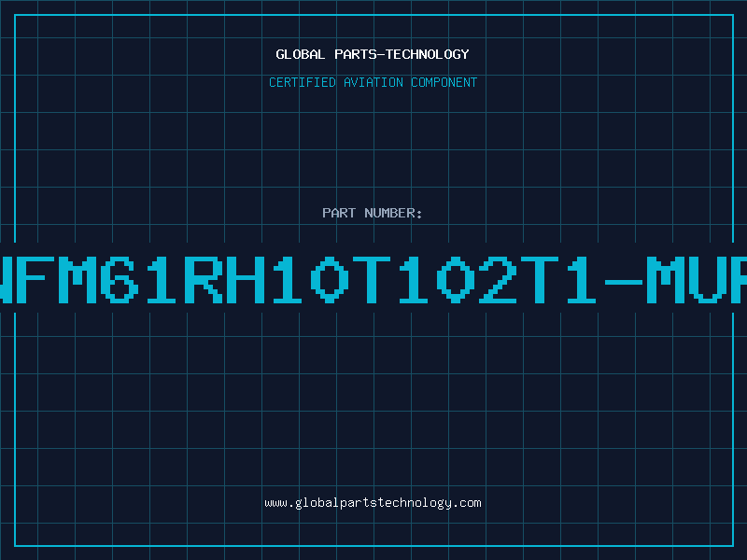
Task: Click the 'CERTIFIED AVIATION COMPONENT' subtitle
Action: 373,82
